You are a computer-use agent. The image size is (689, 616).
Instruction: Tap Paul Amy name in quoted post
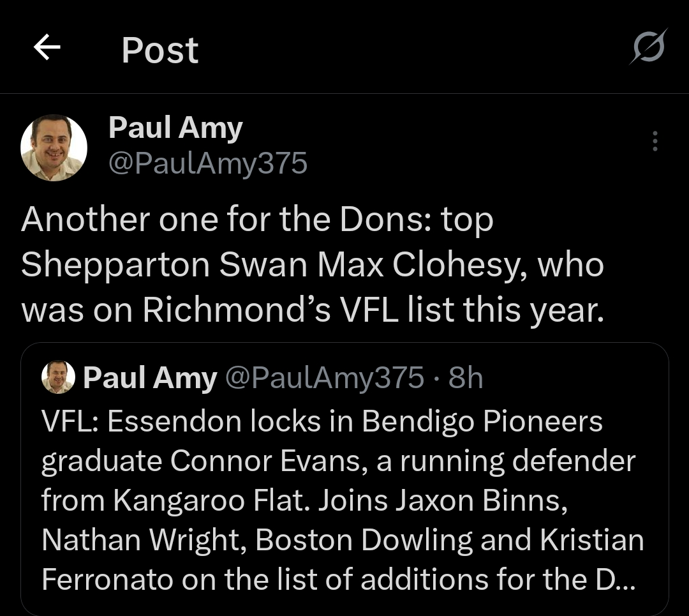pyautogui.click(x=150, y=379)
